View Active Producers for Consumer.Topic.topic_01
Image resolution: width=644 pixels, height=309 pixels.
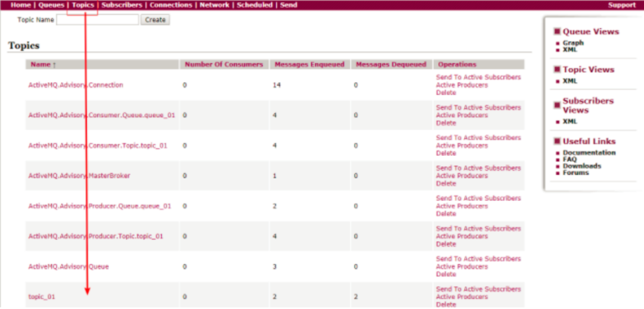click(462, 145)
